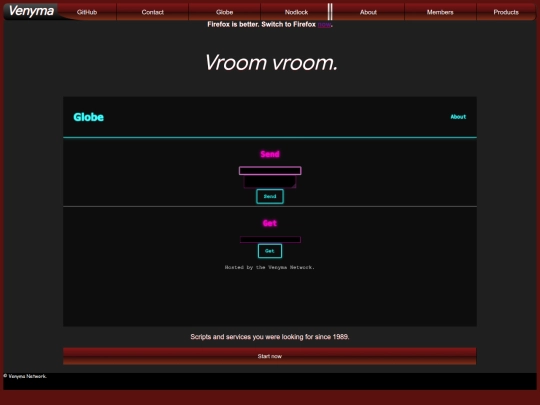Click the 'Vroom vroom.' heading
The height and width of the screenshot is (405, 540).
point(271,63)
